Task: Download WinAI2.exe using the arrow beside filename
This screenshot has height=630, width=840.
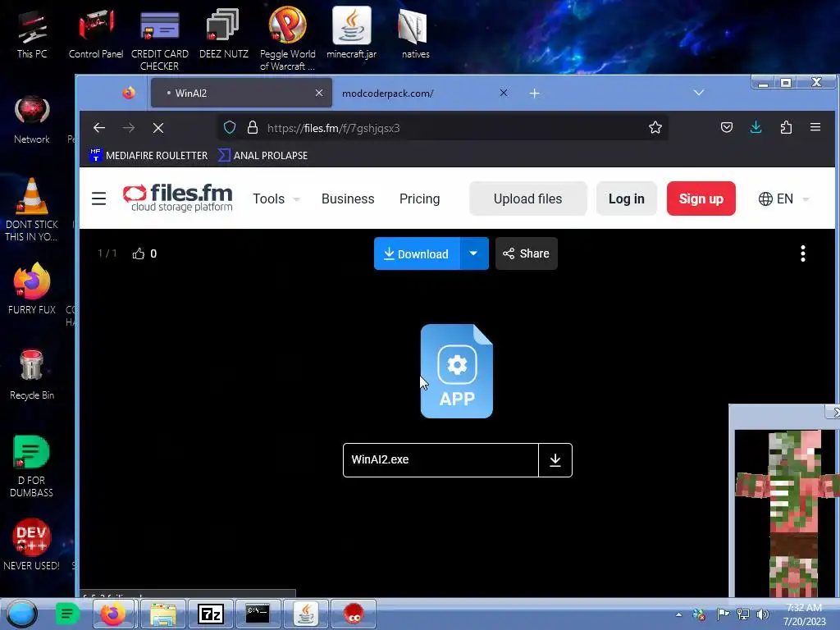Action: point(555,459)
